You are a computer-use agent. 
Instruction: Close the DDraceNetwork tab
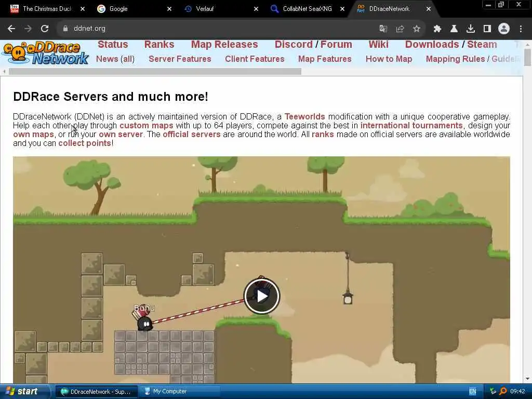click(429, 9)
